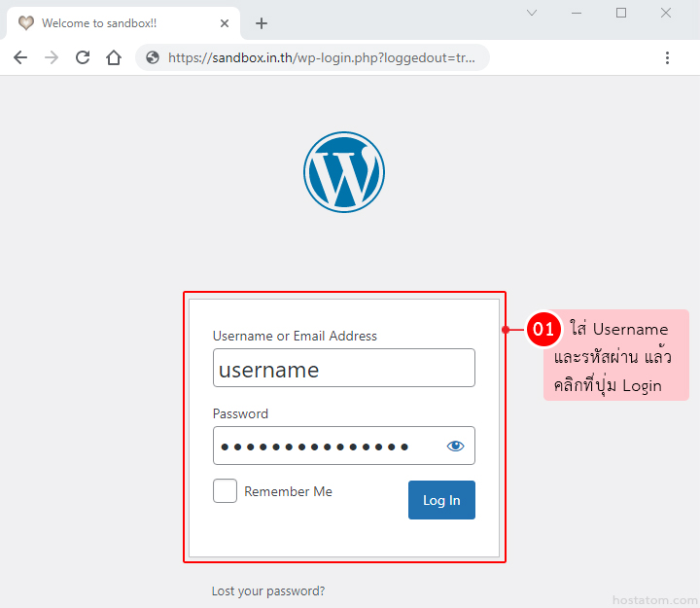
Task: Expand the tab search chevron
Action: (532, 13)
